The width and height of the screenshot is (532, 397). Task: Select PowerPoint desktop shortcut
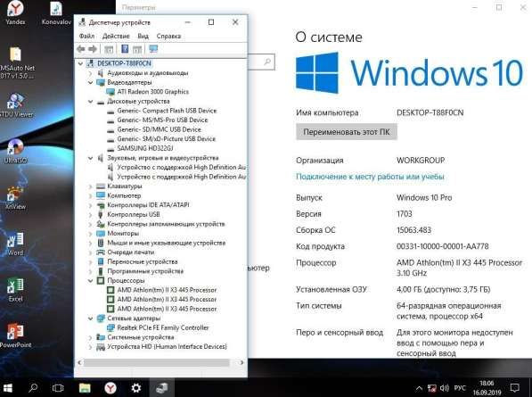pos(16,335)
